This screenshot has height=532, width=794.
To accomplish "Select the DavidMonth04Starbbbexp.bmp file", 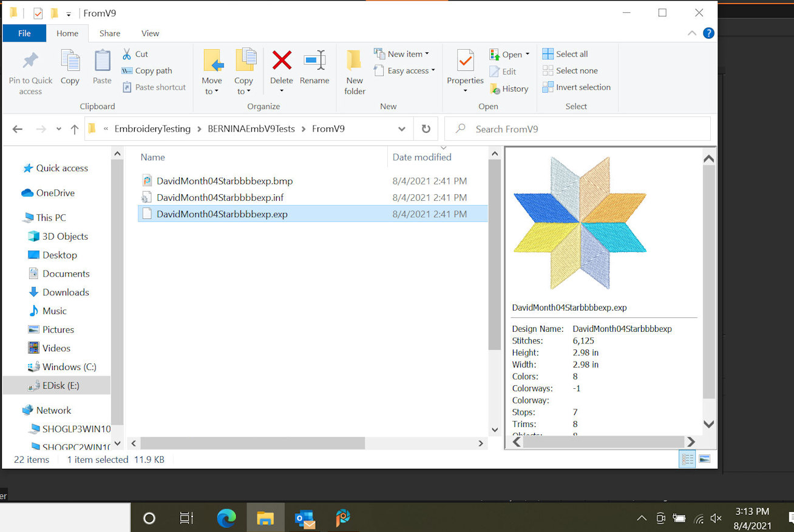I will point(313,181).
